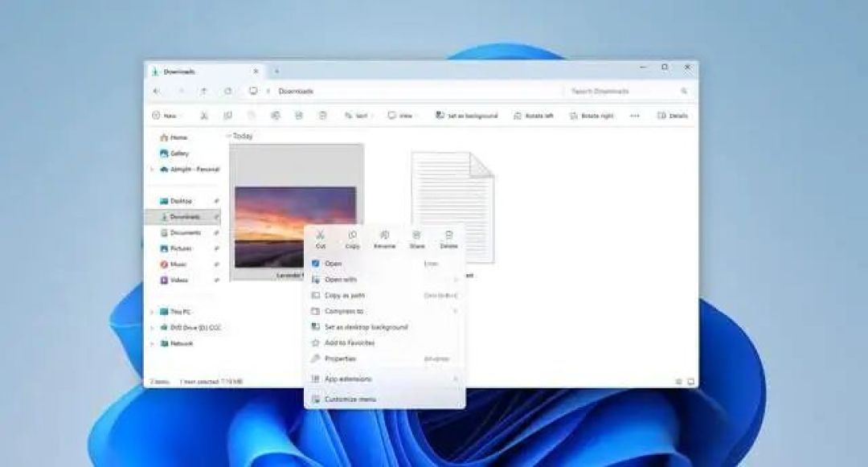Open the Open with submenu
The height and width of the screenshot is (467, 868).
385,280
